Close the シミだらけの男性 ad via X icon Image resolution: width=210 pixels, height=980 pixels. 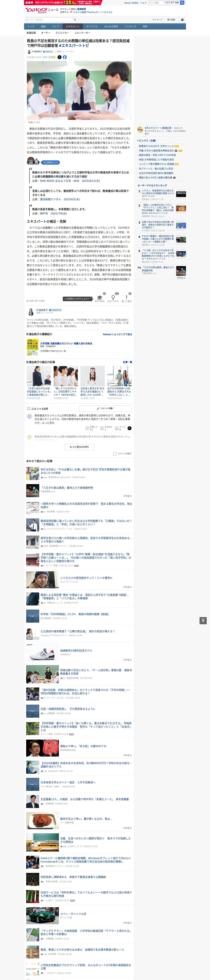pyautogui.click(x=130, y=587)
